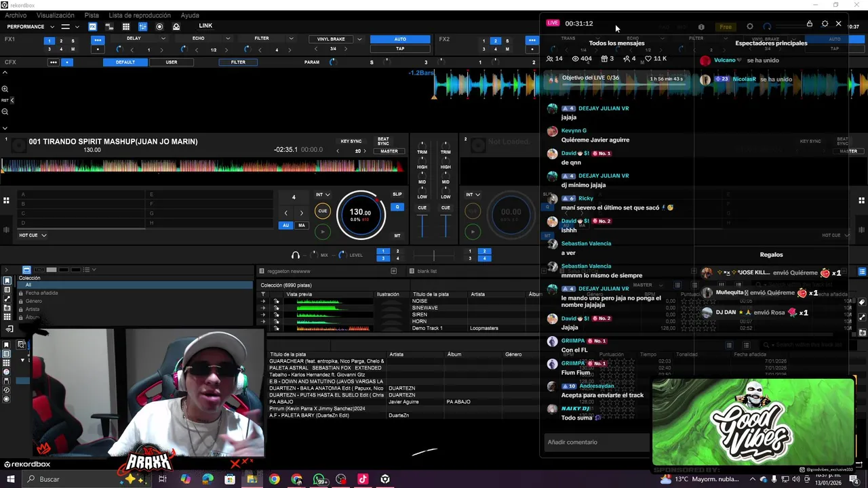Screen dimensions: 868x488
Task: Select the Collection icon in browser sidebar
Action: click(x=7, y=281)
